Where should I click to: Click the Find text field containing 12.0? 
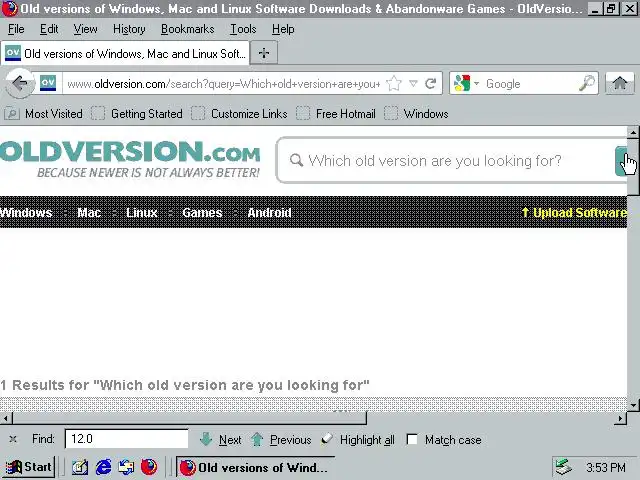[127, 439]
